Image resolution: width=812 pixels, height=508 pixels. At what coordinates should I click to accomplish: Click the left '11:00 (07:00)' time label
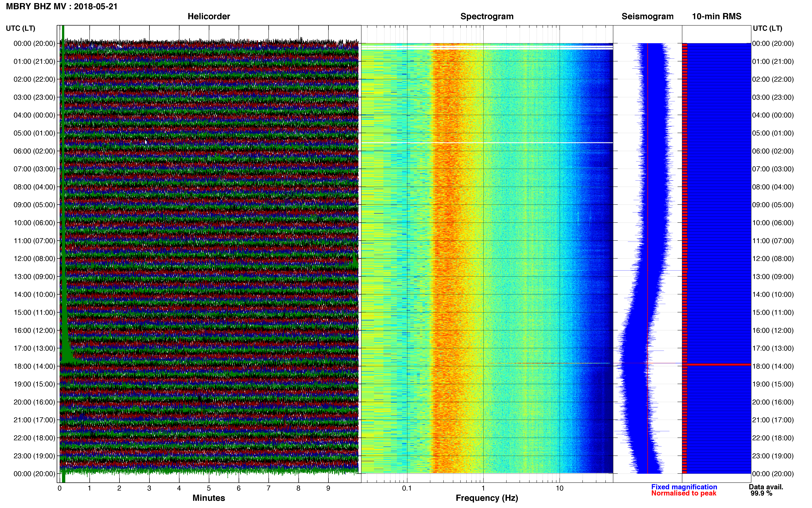(34, 241)
